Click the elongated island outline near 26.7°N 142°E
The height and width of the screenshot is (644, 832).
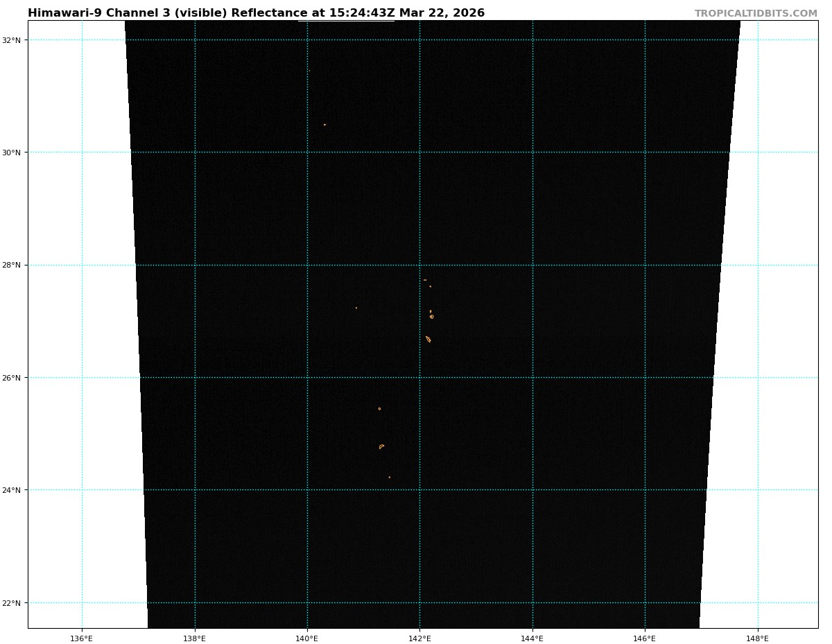point(428,339)
